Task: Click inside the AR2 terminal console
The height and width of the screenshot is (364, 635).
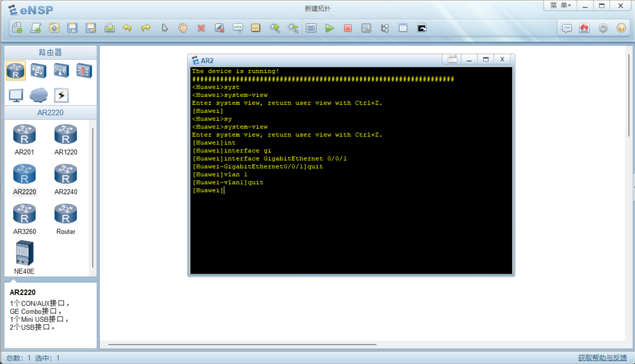Action: [351, 227]
